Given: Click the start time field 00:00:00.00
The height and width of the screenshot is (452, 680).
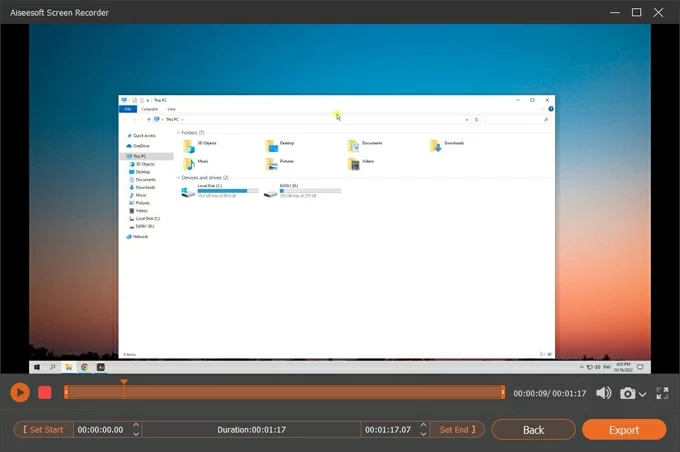Looking at the screenshot, I should 98,430.
